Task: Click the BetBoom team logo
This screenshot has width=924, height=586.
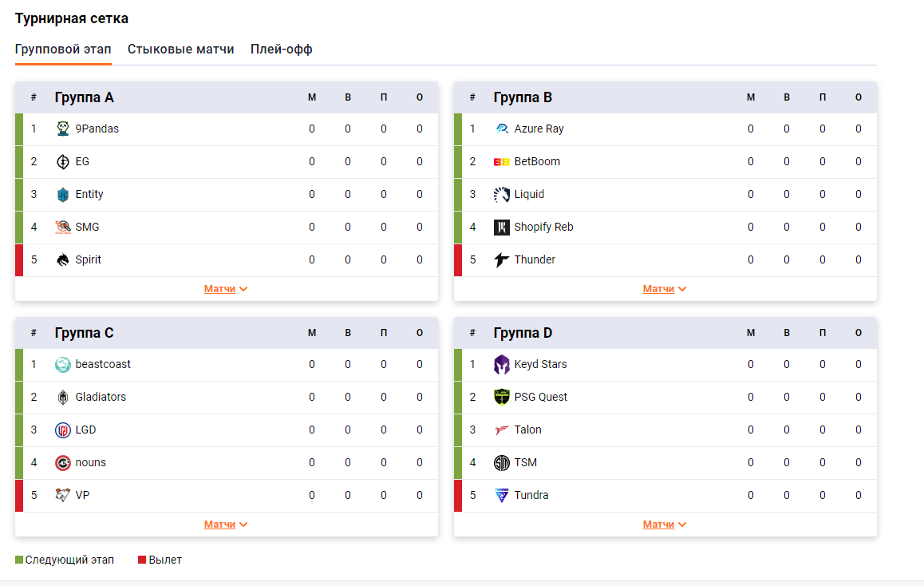Action: point(501,161)
